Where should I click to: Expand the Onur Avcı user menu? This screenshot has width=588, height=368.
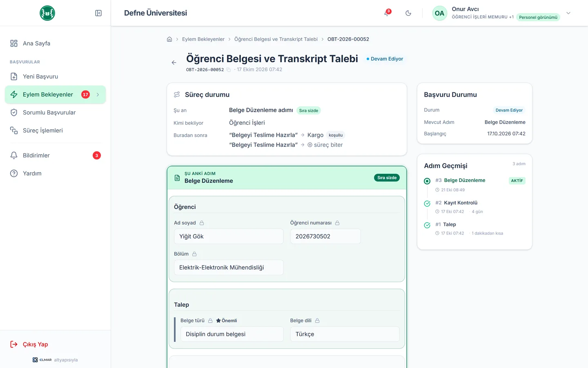point(568,13)
